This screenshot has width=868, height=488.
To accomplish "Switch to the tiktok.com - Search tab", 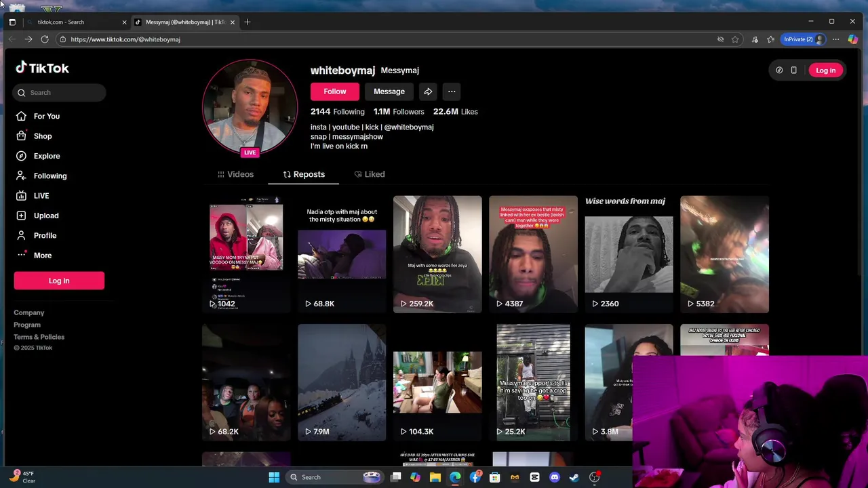I will click(x=75, y=22).
